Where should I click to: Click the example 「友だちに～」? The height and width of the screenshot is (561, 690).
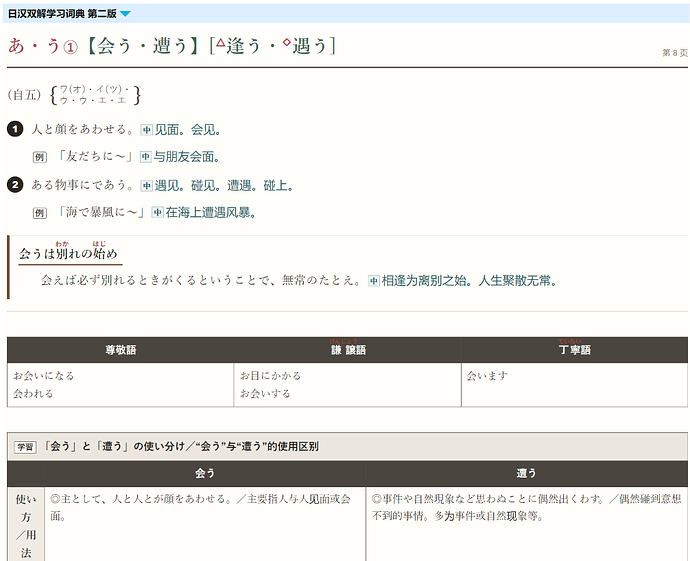(95, 156)
